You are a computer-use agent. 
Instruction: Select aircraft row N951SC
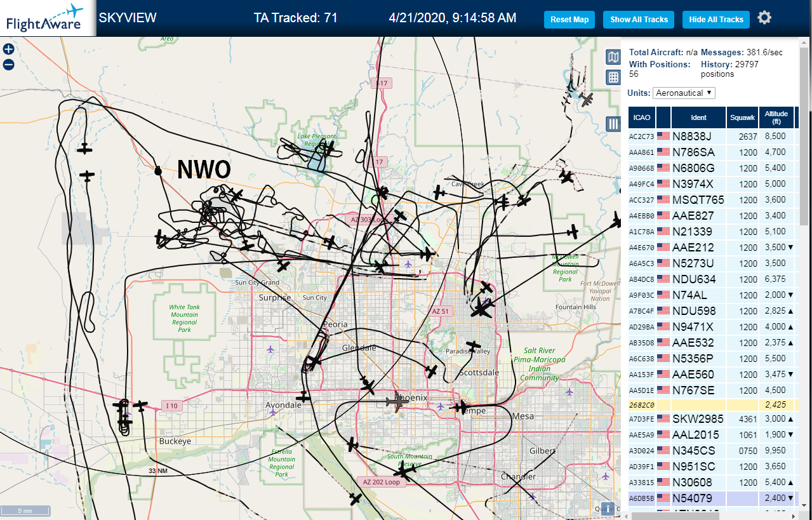click(714, 467)
